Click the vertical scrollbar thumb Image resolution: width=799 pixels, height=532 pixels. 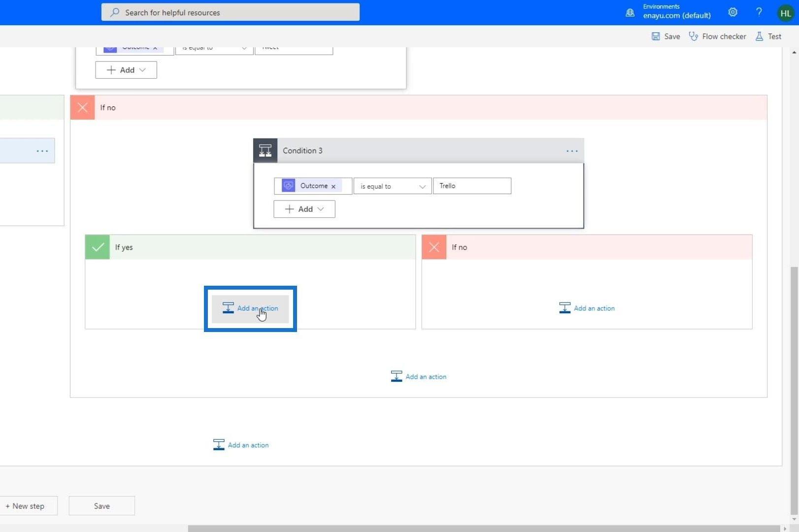point(794,390)
